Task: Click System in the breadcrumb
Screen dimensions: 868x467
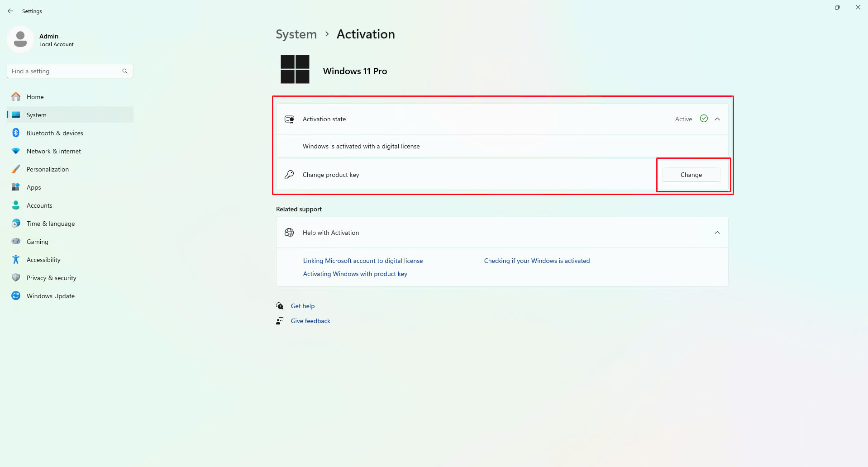Action: pyautogui.click(x=296, y=34)
